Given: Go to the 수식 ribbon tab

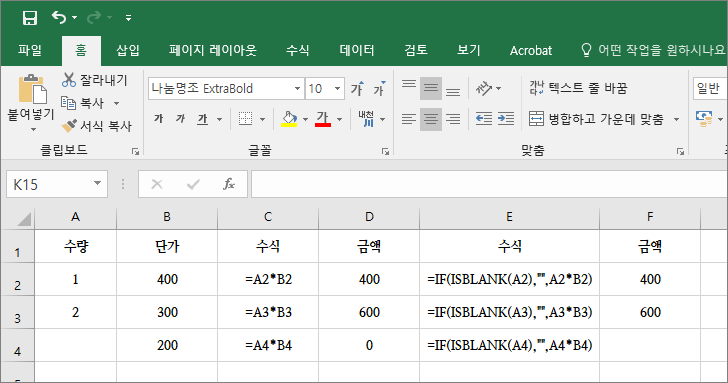Looking at the screenshot, I should click(298, 50).
